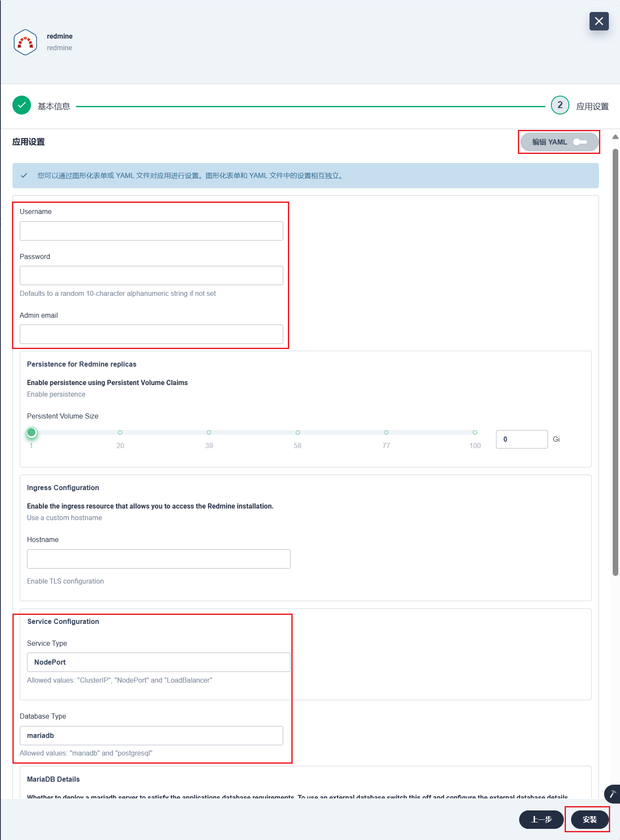Close the redmine install dialog

(x=599, y=21)
